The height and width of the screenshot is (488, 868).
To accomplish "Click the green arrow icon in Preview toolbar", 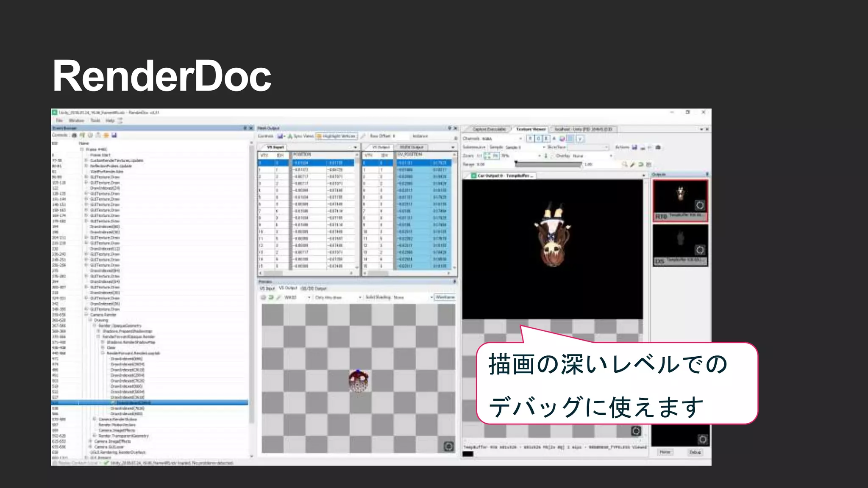I will click(271, 297).
